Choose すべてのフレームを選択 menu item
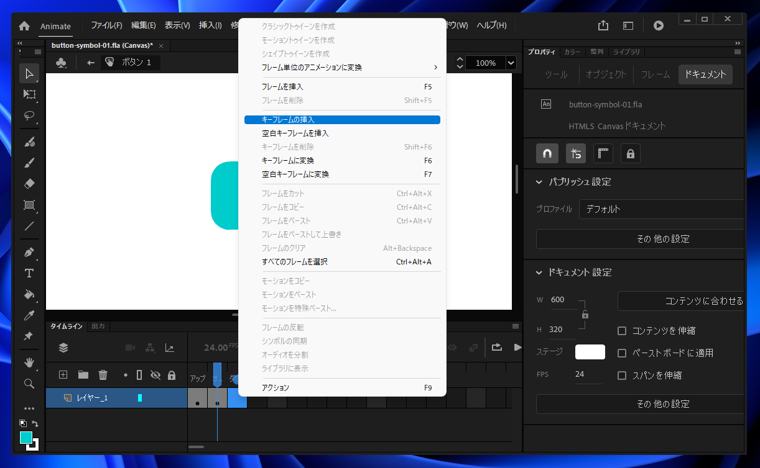The height and width of the screenshot is (468, 760). tap(342, 262)
